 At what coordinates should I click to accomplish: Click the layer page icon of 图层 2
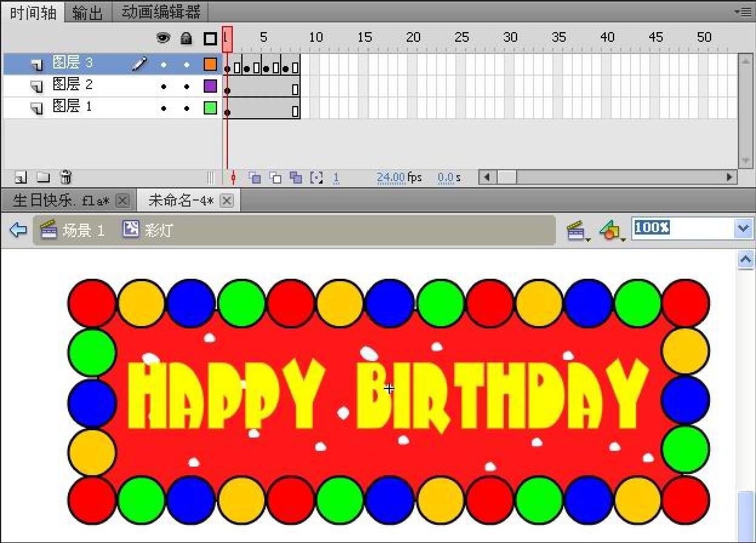coord(38,87)
